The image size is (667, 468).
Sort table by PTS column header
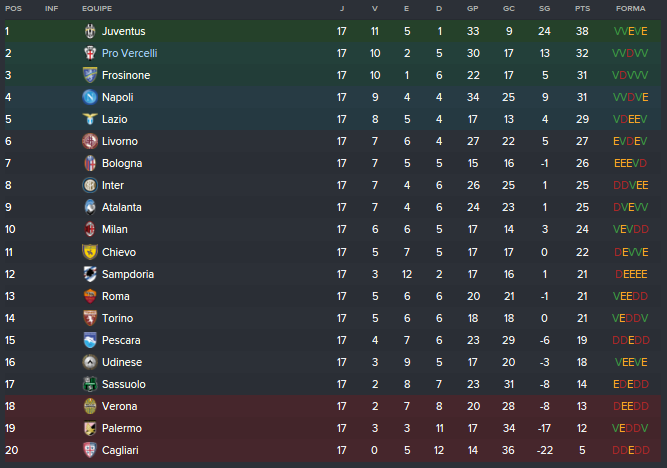pos(582,8)
